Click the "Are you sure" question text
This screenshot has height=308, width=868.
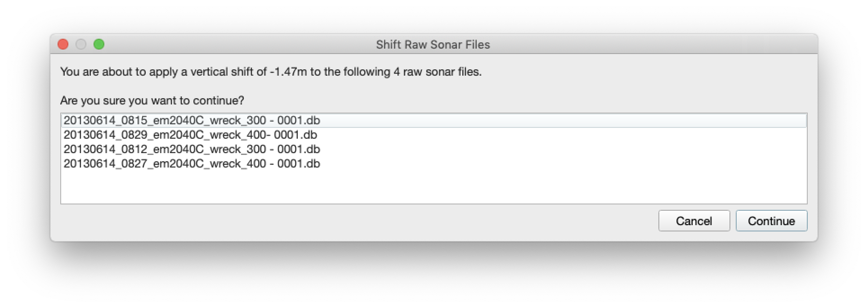pyautogui.click(x=152, y=100)
